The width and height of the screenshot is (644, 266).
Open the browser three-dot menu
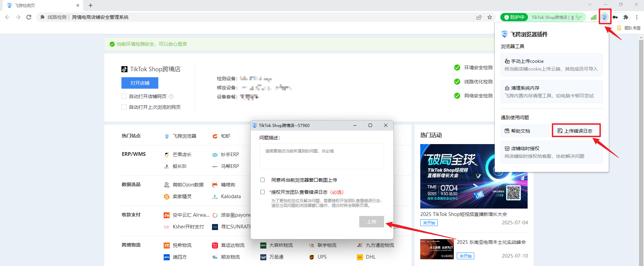[637, 17]
